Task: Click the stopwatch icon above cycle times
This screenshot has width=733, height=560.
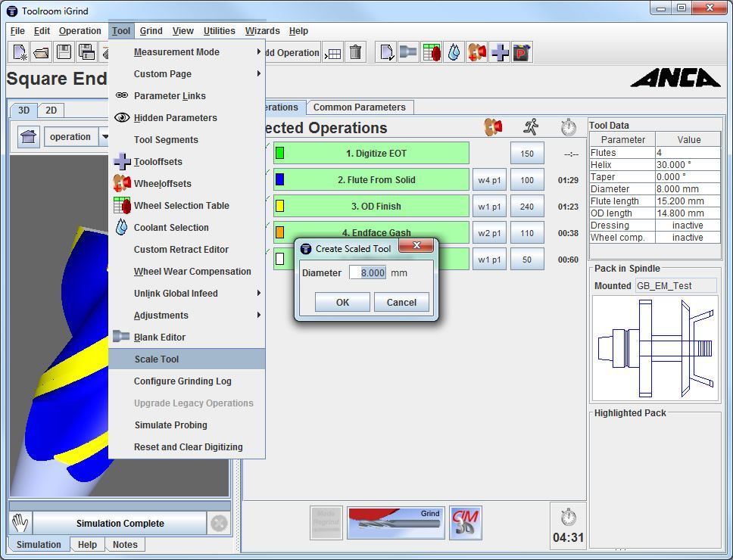Action: (569, 127)
